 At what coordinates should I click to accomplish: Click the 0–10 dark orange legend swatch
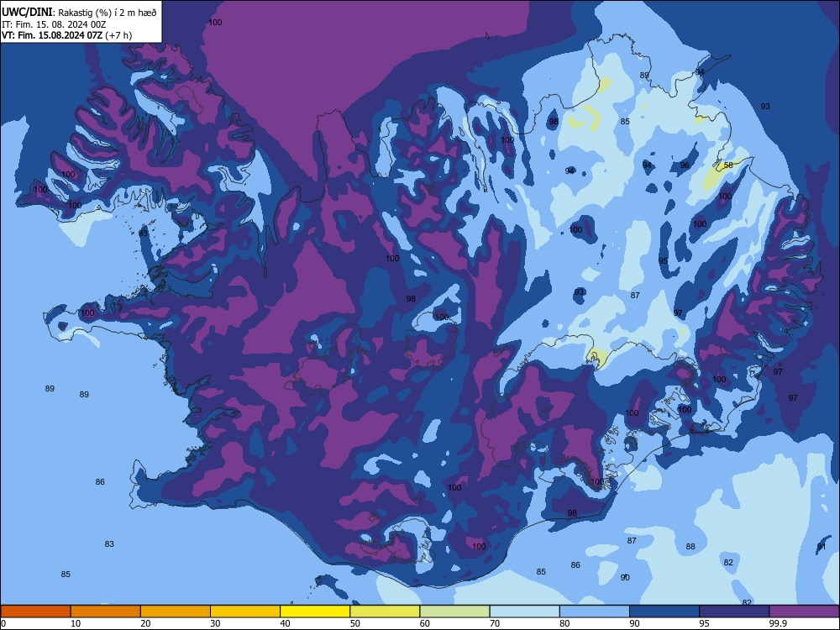click(35, 612)
